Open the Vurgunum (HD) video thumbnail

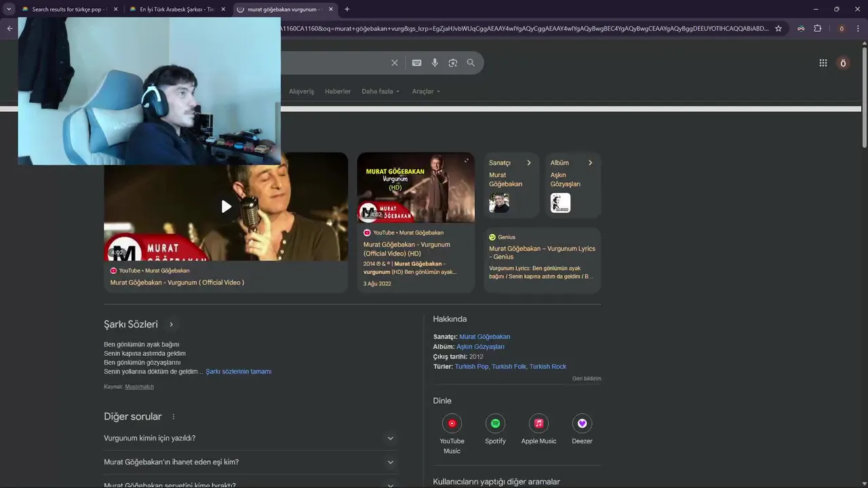tap(416, 188)
